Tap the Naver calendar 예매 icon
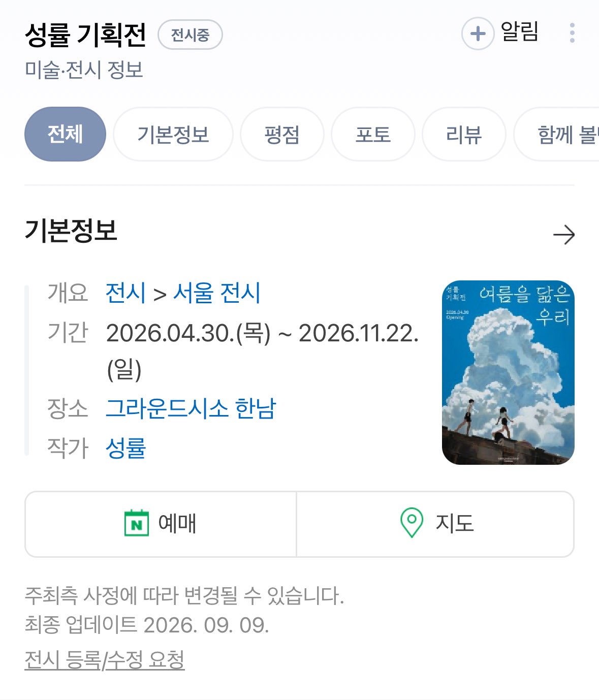Viewport: 599px width, 700px height. pyautogui.click(x=137, y=523)
